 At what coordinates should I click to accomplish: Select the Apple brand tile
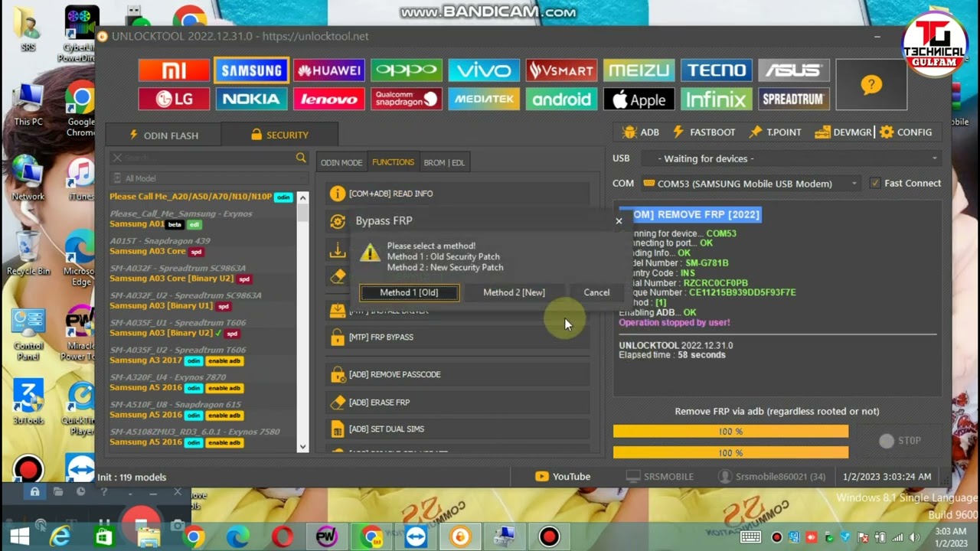639,99
